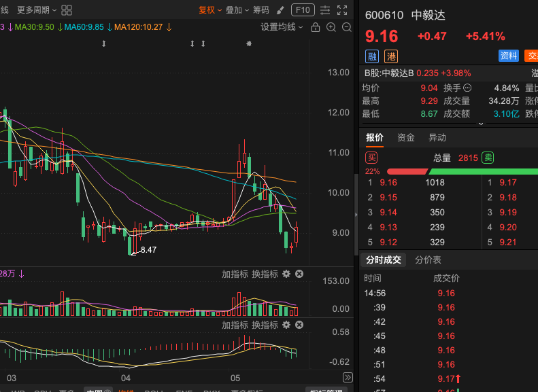Switch to the 分价表 tab
538x392 pixels.
click(428, 260)
